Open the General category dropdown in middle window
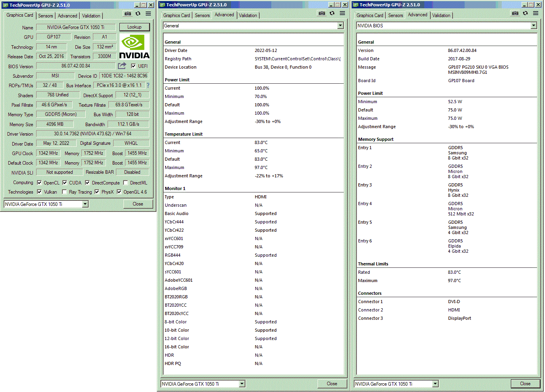The image size is (545, 392). coord(340,25)
